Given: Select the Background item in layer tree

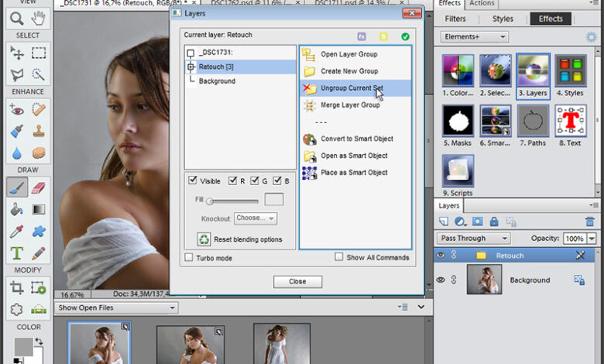Looking at the screenshot, I should pos(217,81).
